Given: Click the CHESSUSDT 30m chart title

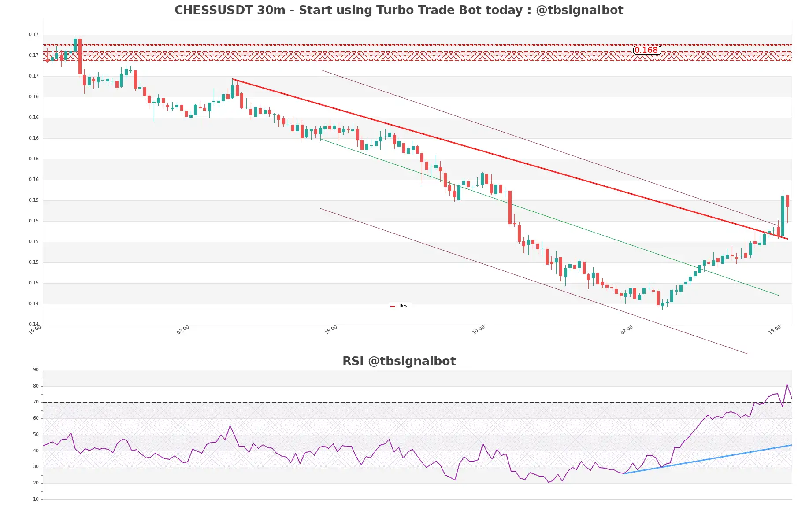Looking at the screenshot, I should coord(399,10).
